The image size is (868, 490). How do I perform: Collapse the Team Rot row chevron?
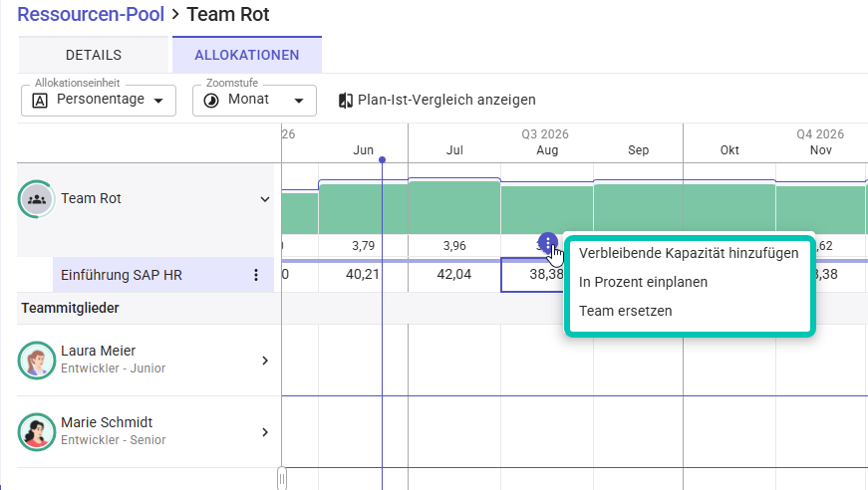click(265, 199)
